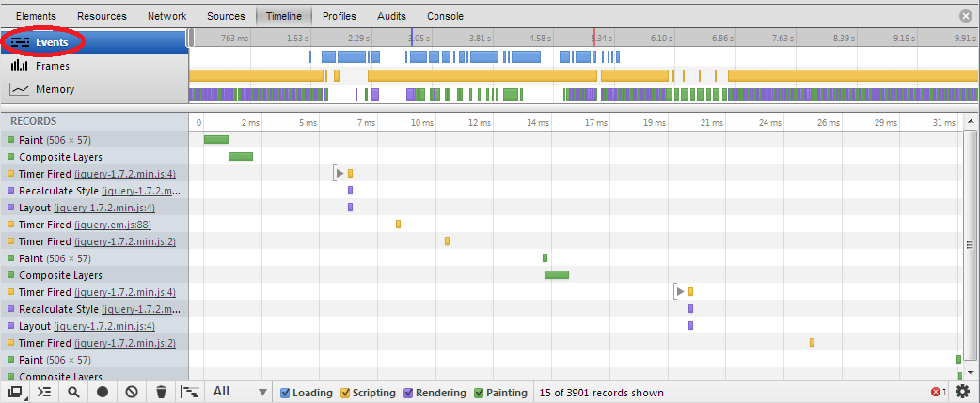Viewport: 980px width, 403px height.
Task: Open the Timeline tab
Action: (x=284, y=16)
